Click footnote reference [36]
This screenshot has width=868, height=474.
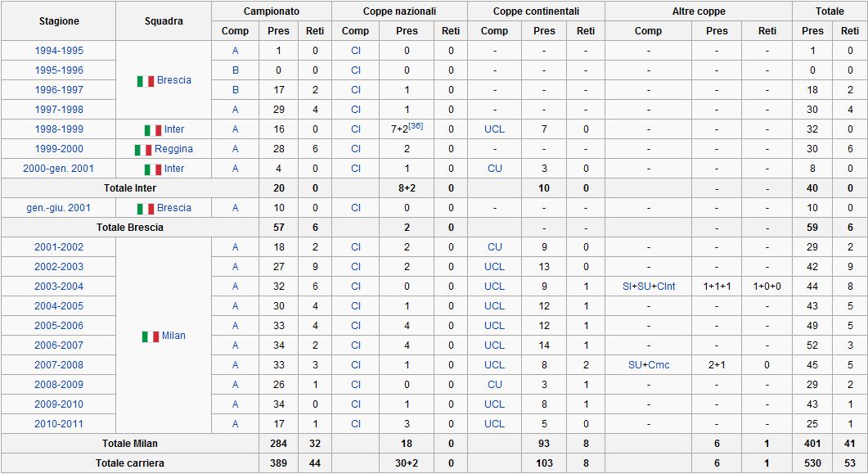[416, 126]
